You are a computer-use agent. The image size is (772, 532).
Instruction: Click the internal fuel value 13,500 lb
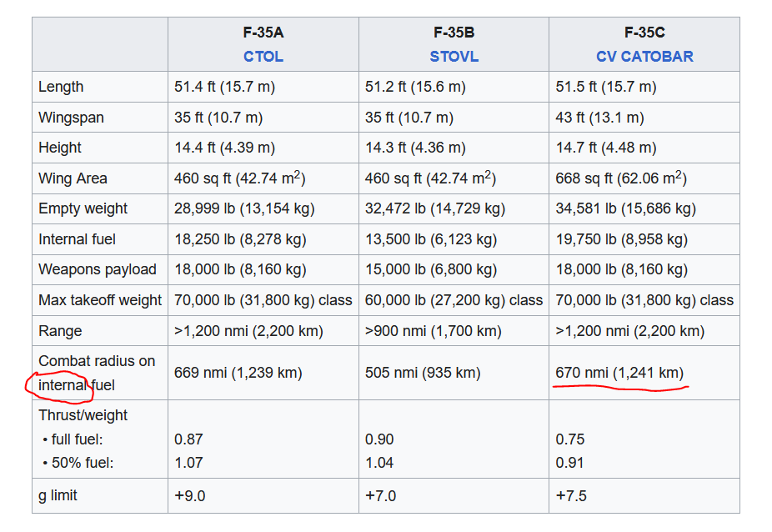click(x=431, y=239)
